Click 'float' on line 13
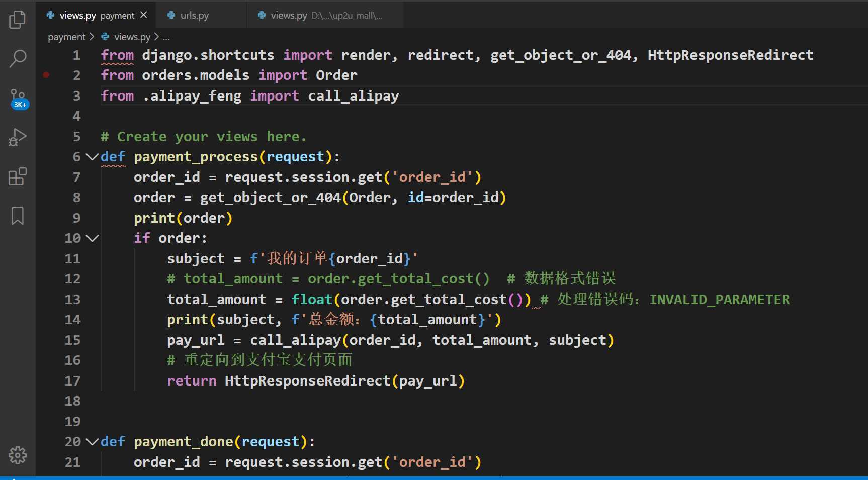 (x=312, y=300)
